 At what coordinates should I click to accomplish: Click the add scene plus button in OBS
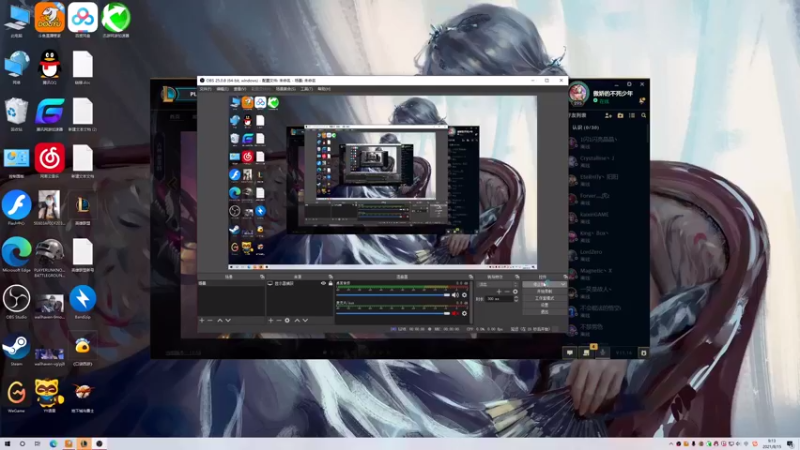pyautogui.click(x=202, y=320)
